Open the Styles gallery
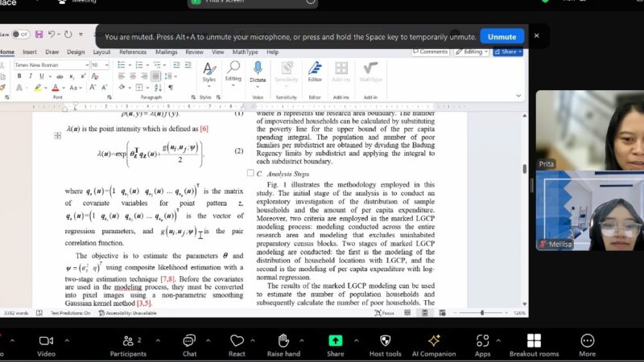Image resolution: width=644 pixels, height=362 pixels. click(208, 71)
